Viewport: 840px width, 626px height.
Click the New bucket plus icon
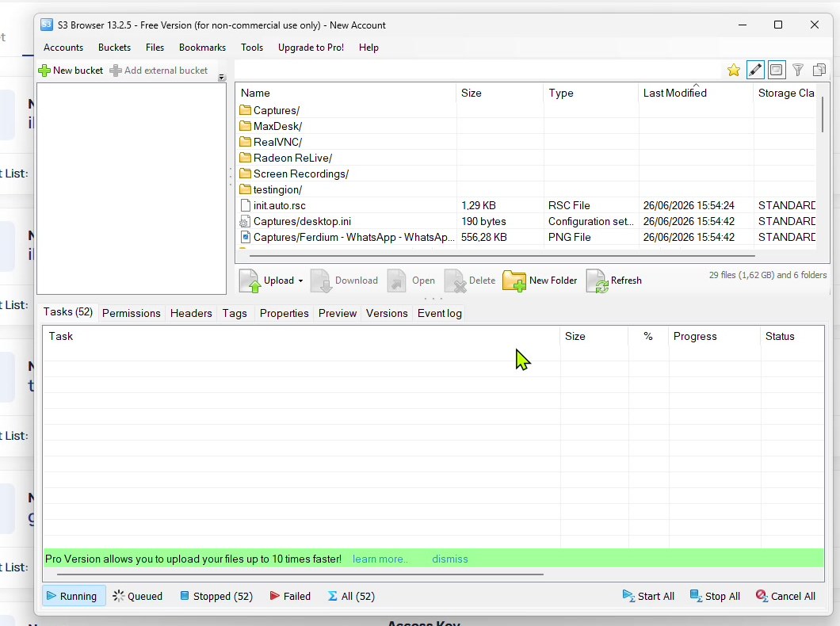[x=44, y=71]
